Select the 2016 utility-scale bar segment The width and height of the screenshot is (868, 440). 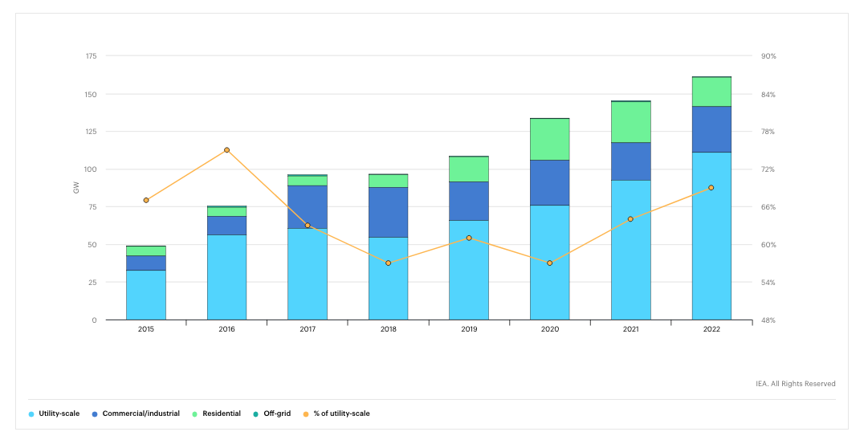227,277
